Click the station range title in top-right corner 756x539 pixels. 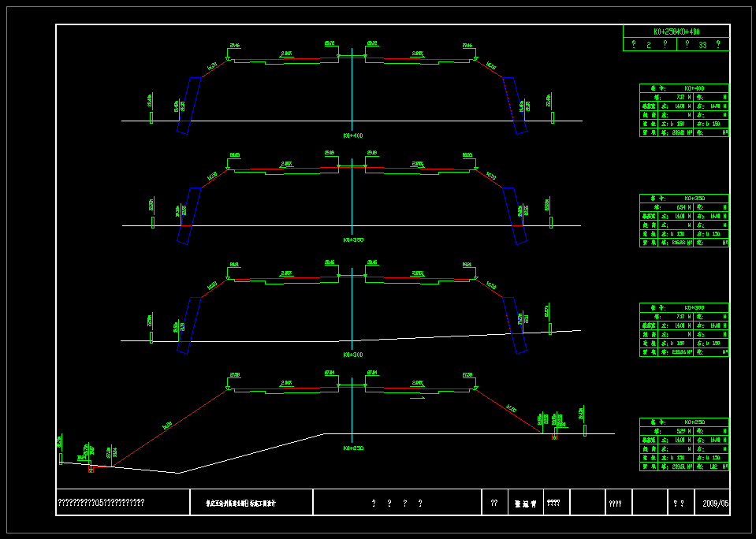(676, 32)
